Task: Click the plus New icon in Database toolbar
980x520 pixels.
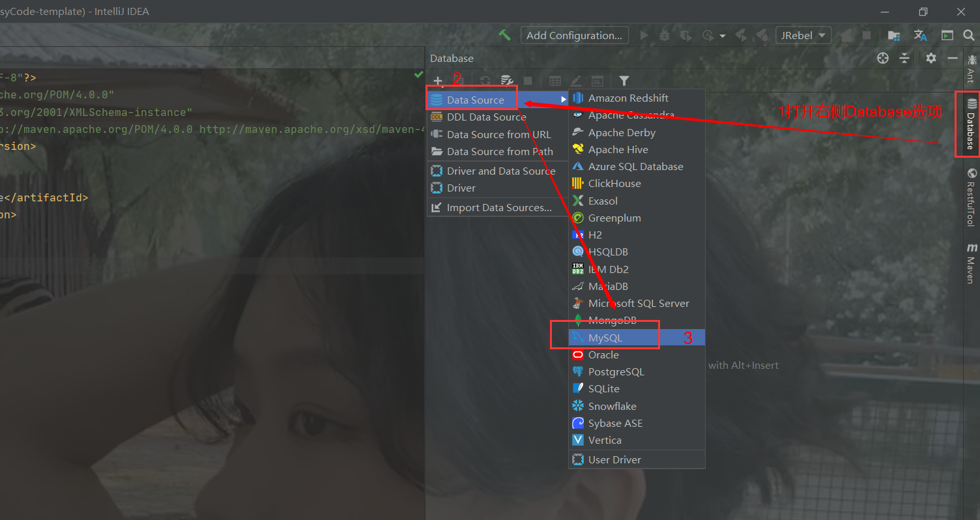Action: (438, 81)
